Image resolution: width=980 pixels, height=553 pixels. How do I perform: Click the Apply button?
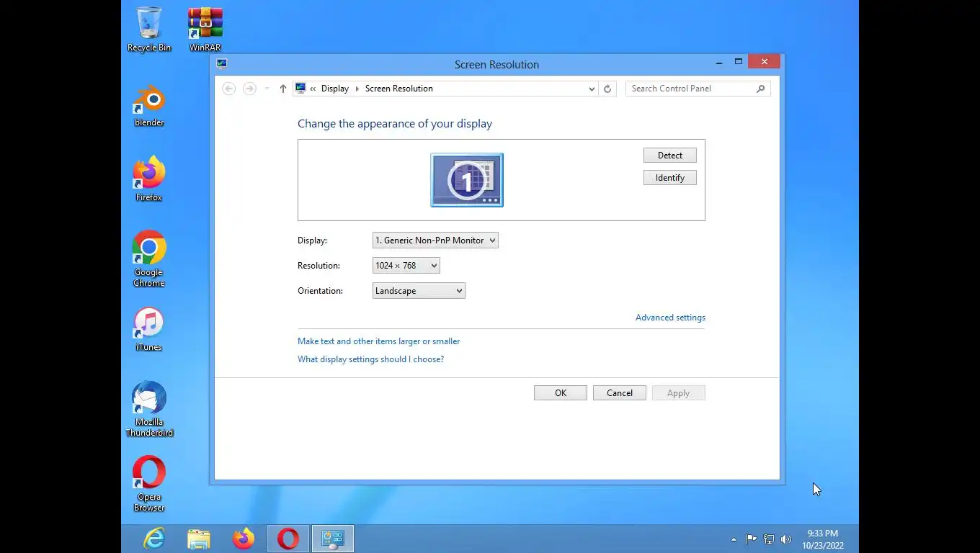click(x=679, y=393)
